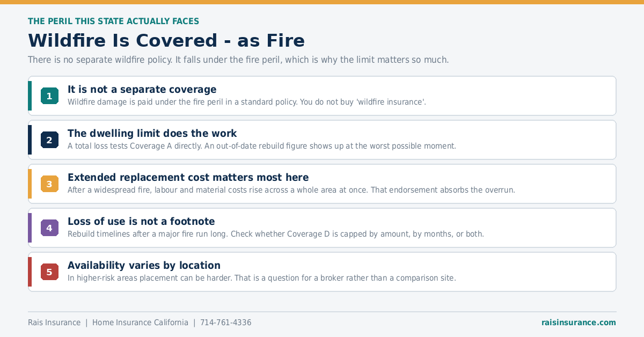The width and height of the screenshot is (644, 337).
Task: Click the subtitle about no separate wildfire policy
Action: click(238, 60)
